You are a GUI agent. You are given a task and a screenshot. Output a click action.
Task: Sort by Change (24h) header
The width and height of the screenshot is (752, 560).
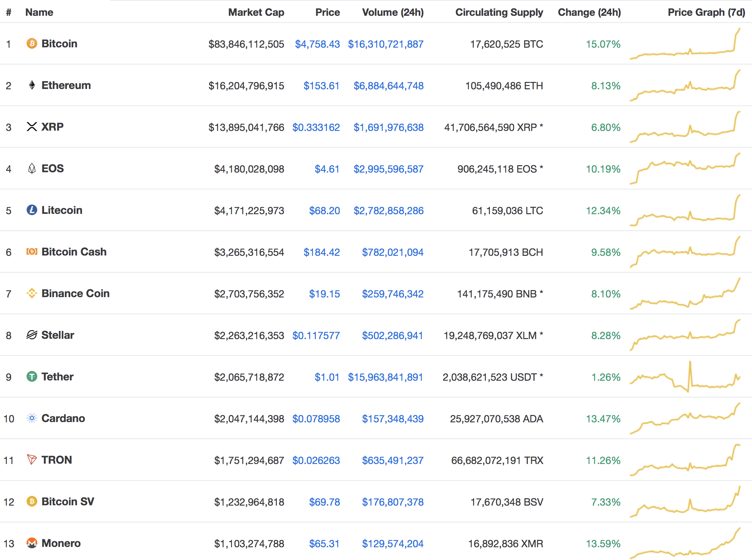click(589, 12)
